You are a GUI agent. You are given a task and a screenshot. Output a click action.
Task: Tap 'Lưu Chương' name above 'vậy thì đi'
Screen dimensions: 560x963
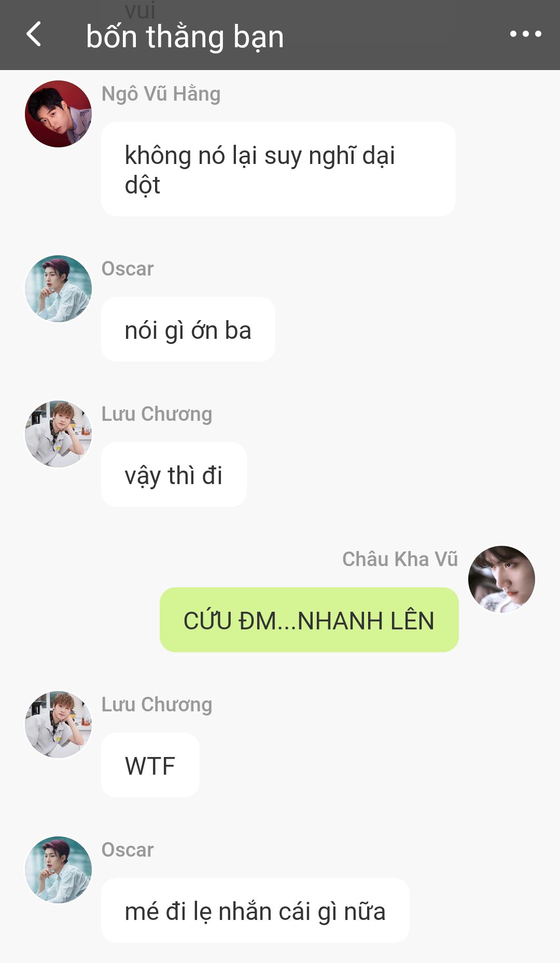pyautogui.click(x=157, y=414)
